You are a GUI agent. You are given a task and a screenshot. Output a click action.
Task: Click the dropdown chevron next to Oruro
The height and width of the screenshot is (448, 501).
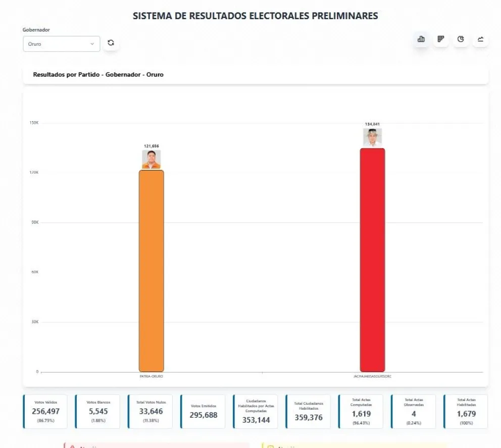(92, 44)
